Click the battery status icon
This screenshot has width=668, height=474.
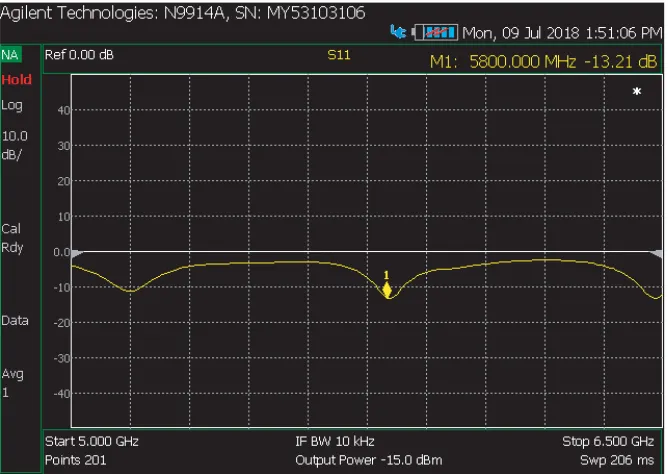tap(435, 32)
